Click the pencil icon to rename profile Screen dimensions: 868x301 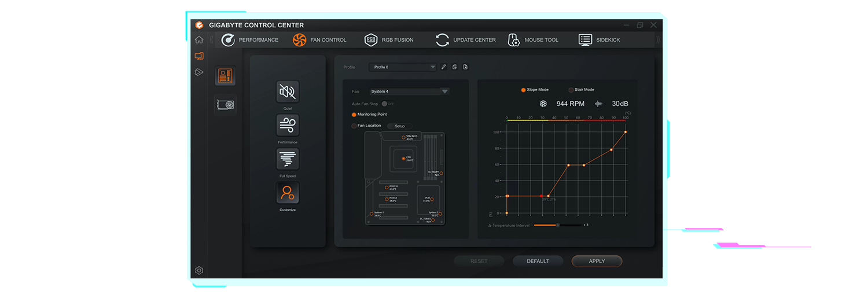coord(444,67)
